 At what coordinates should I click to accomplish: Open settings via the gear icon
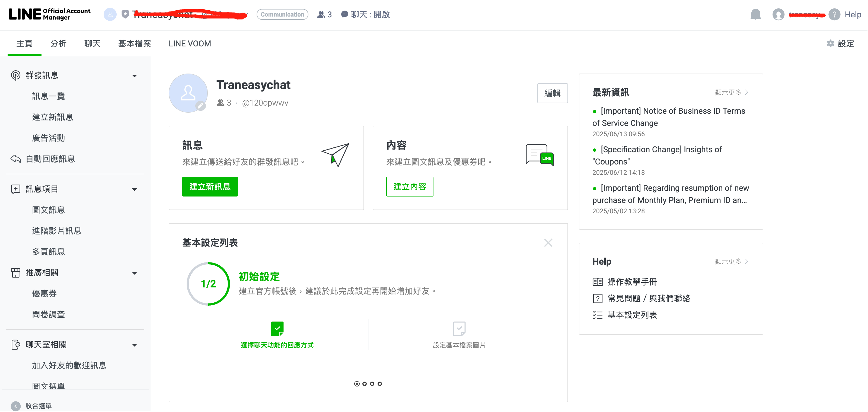coord(830,43)
